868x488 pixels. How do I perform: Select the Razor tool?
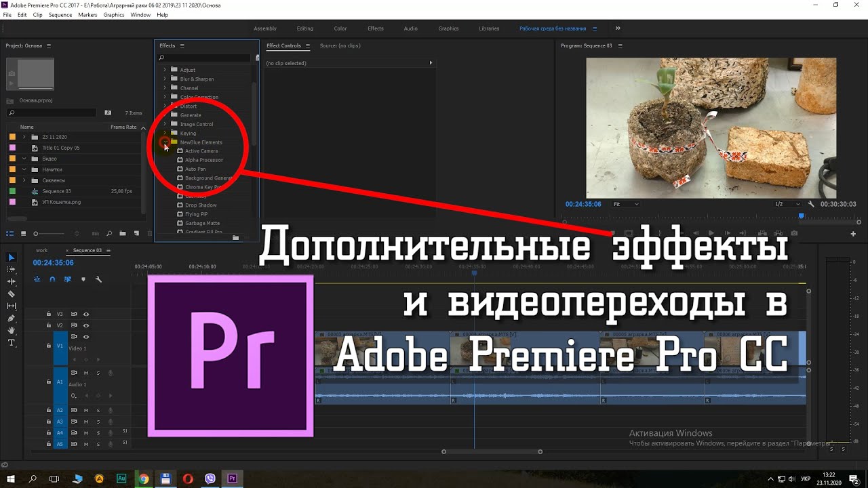click(x=11, y=293)
